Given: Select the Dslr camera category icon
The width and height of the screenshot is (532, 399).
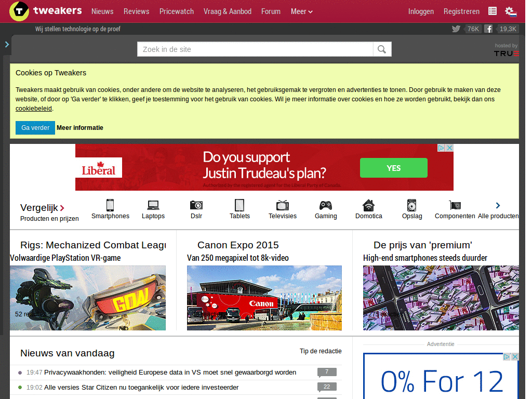Looking at the screenshot, I should [x=196, y=205].
